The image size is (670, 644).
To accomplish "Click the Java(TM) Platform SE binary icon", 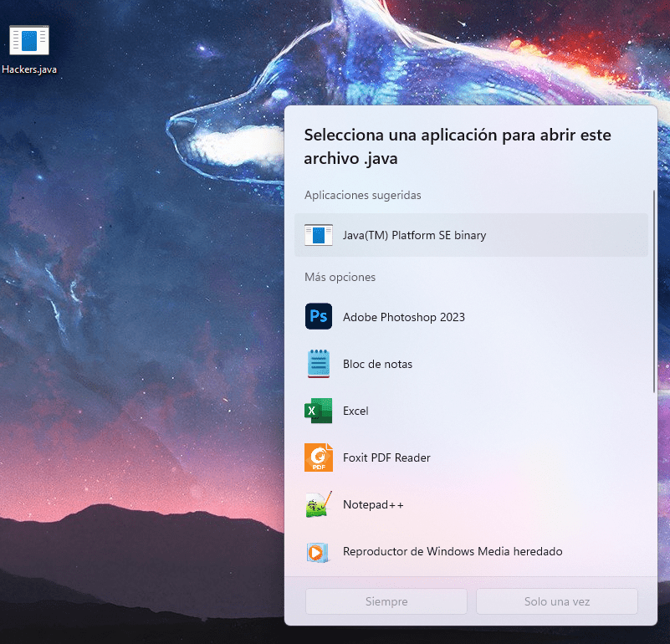I will [x=319, y=235].
